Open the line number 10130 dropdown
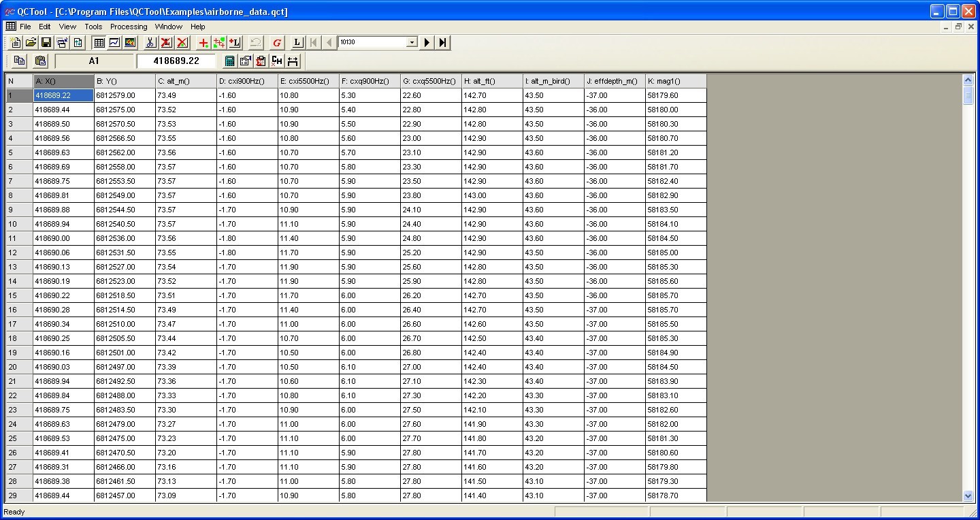The width and height of the screenshot is (980, 520). 412,42
